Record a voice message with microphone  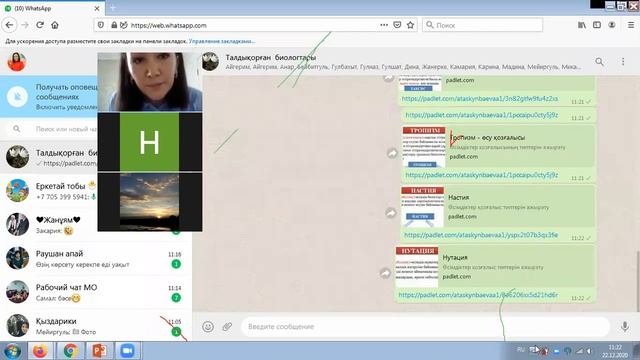[624, 327]
